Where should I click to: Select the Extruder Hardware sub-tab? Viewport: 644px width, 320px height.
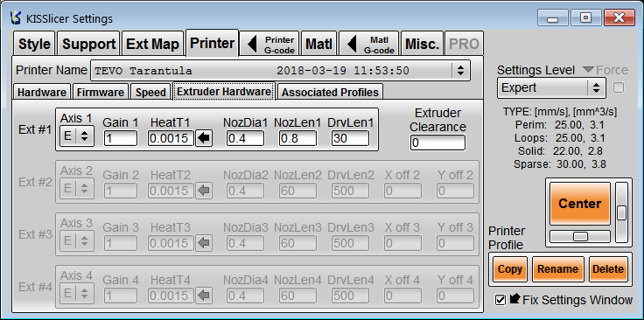click(224, 92)
